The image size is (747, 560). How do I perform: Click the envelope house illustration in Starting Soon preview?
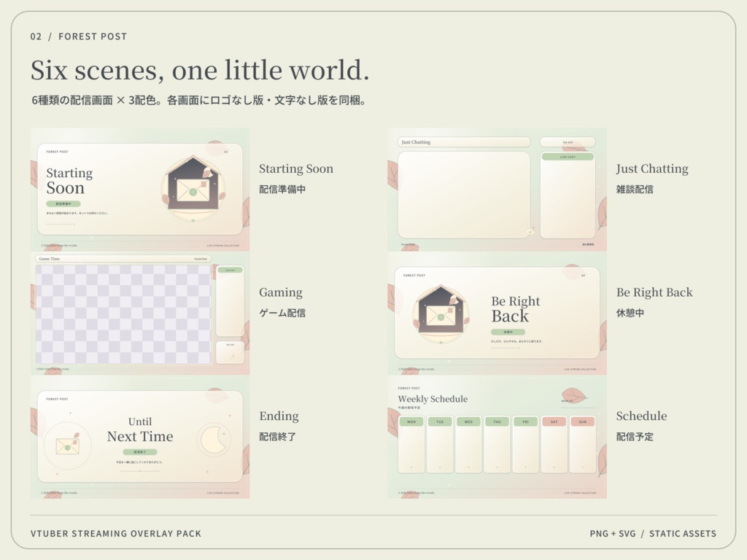193,189
